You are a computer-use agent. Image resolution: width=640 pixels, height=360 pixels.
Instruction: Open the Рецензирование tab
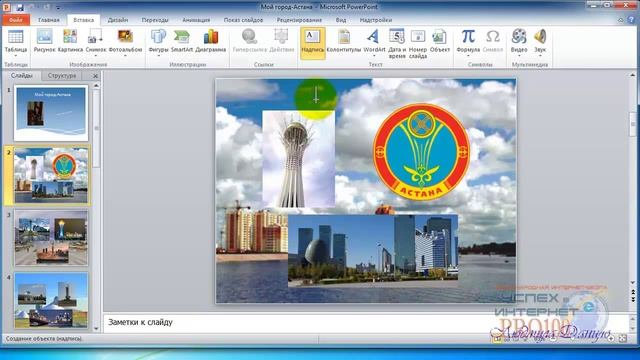[299, 20]
